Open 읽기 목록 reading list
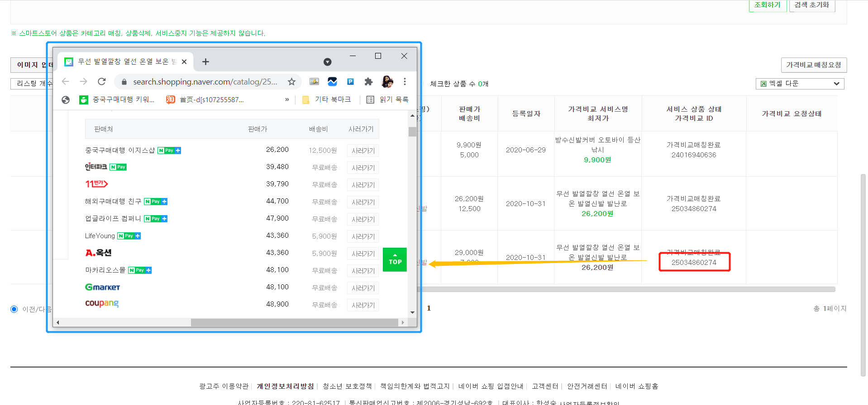 pyautogui.click(x=387, y=99)
